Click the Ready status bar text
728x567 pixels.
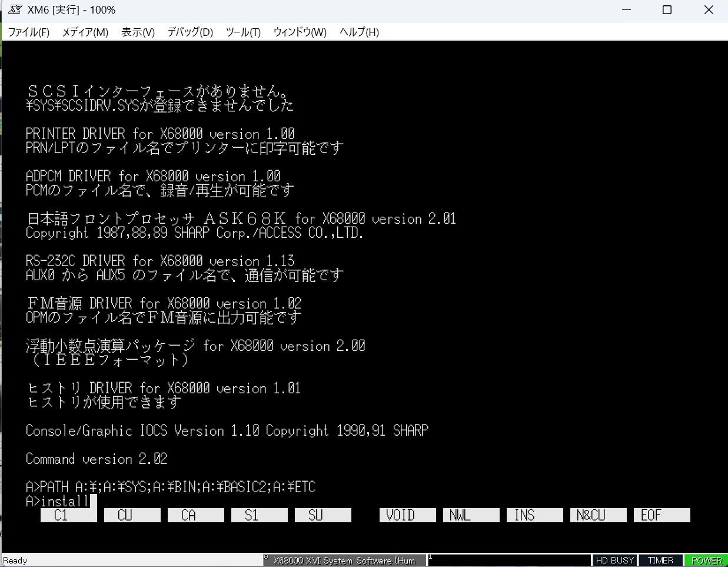tap(15, 561)
